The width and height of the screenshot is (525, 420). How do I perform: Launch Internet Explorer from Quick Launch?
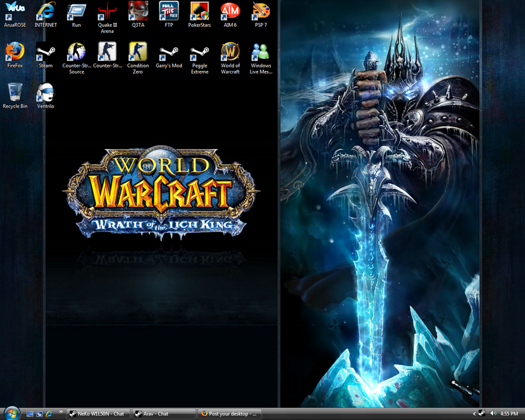point(49,414)
